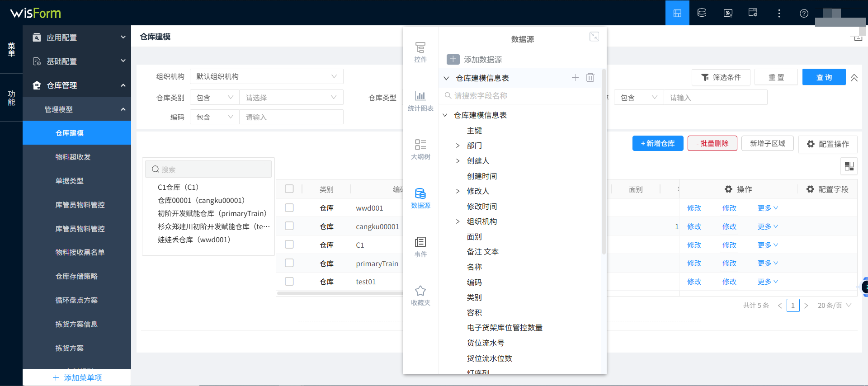Click the 查询 search button
This screenshot has width=868, height=386.
click(824, 77)
